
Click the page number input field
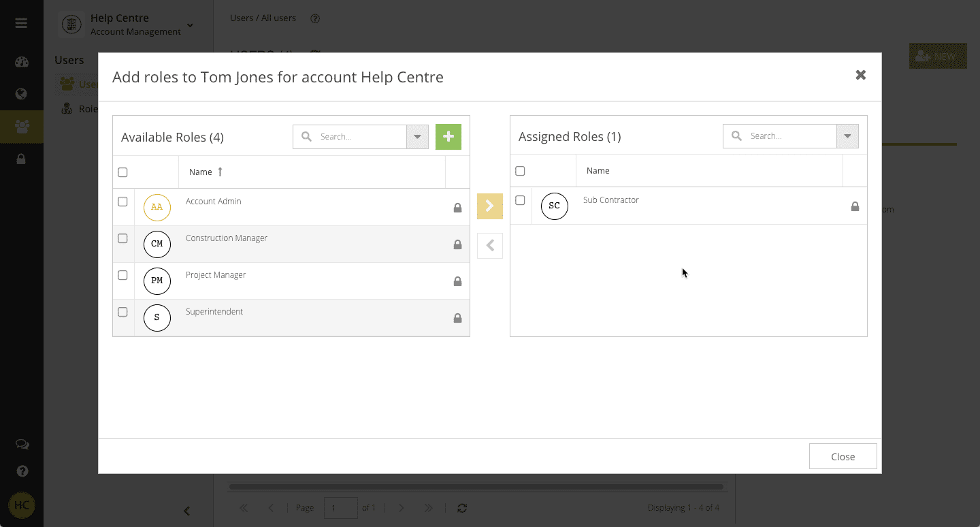coord(341,508)
